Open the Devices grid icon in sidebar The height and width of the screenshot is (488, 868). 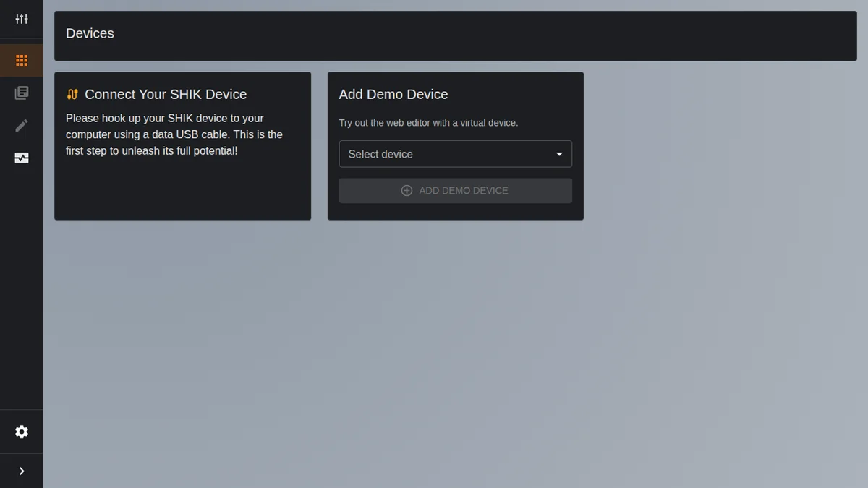click(x=22, y=61)
